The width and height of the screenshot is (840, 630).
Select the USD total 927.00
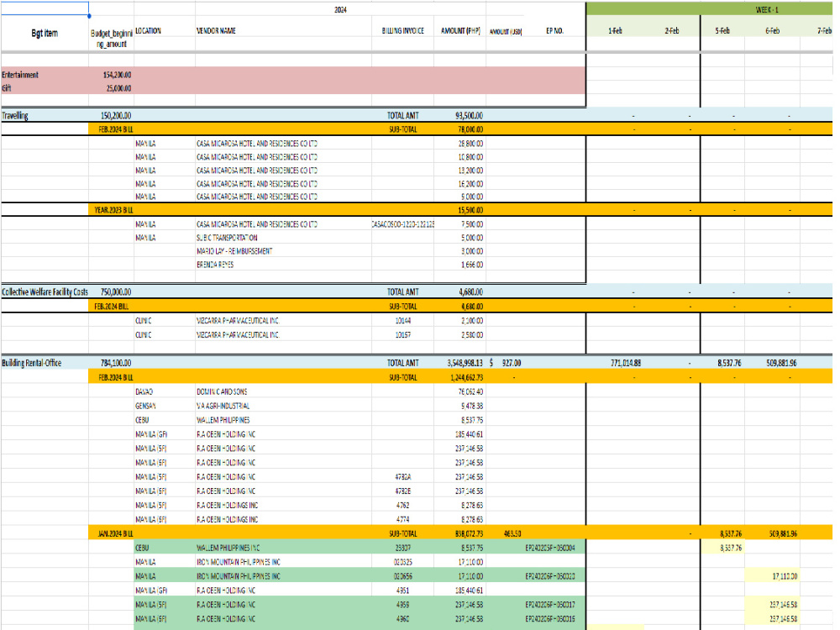[512, 363]
